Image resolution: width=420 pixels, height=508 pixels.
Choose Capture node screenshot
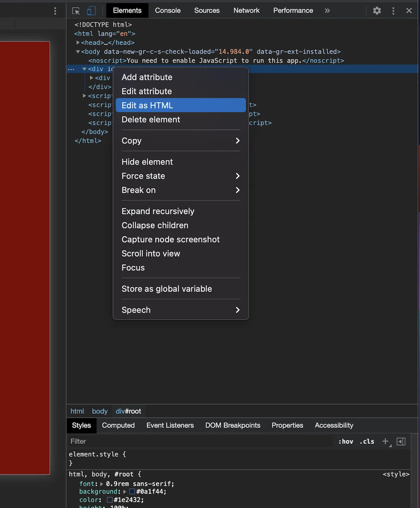coord(181,239)
